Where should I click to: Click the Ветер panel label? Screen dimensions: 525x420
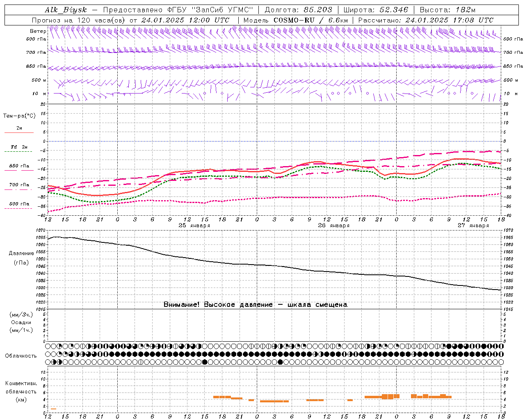click(x=38, y=31)
